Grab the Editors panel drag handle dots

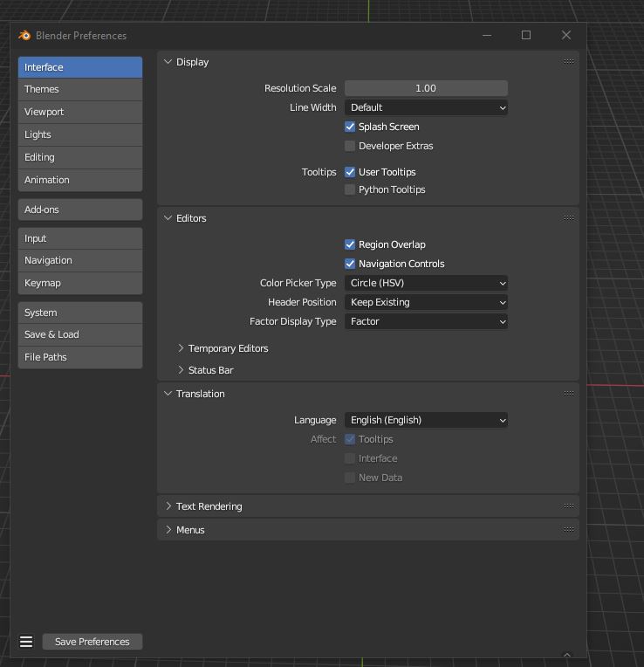(x=569, y=217)
